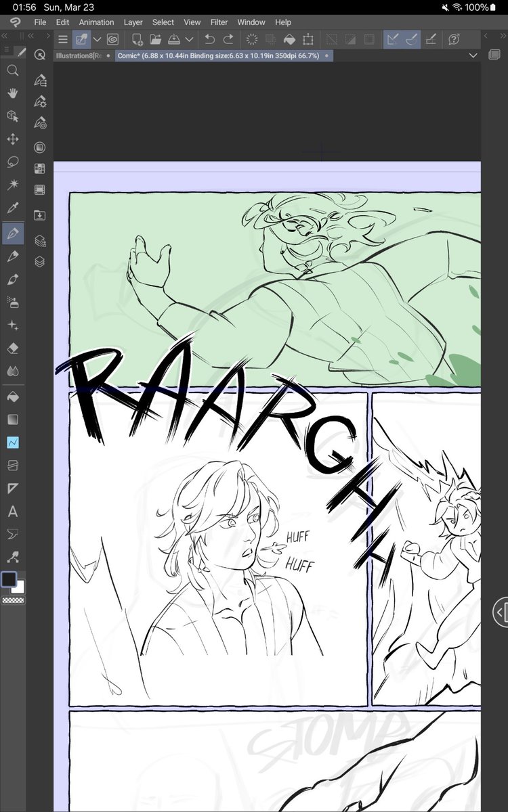Select the Move layer arrows tool
Image resolution: width=508 pixels, height=812 pixels.
point(12,139)
